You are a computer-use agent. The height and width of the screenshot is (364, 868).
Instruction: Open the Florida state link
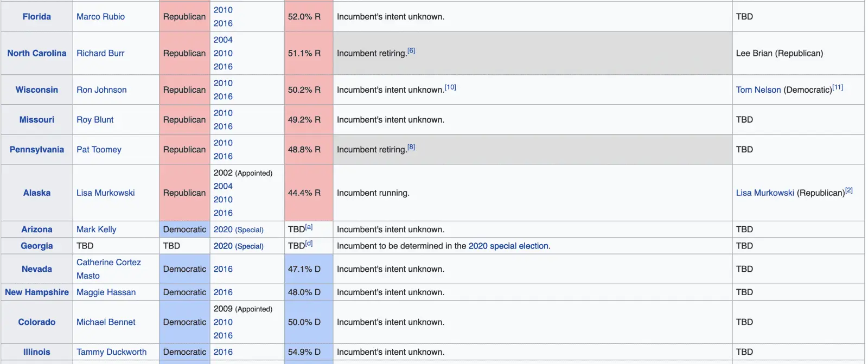coord(36,17)
